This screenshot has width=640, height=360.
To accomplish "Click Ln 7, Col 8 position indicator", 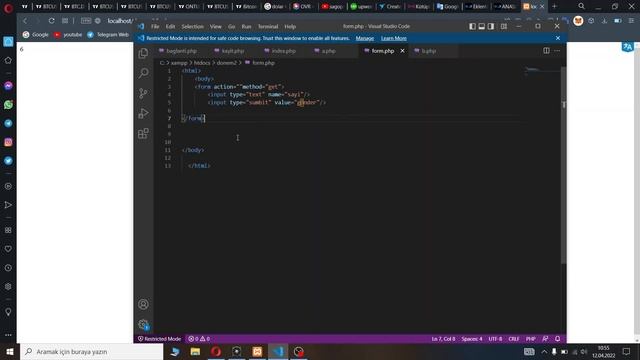I will (x=443, y=339).
